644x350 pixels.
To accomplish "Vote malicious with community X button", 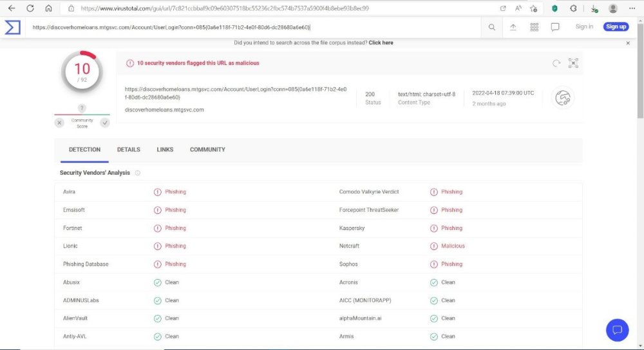I will [59, 122].
